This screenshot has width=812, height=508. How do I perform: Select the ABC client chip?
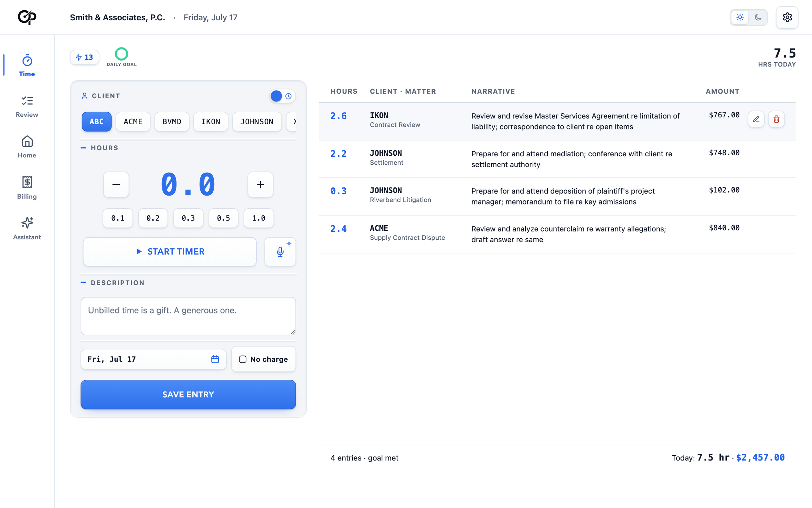tap(96, 122)
